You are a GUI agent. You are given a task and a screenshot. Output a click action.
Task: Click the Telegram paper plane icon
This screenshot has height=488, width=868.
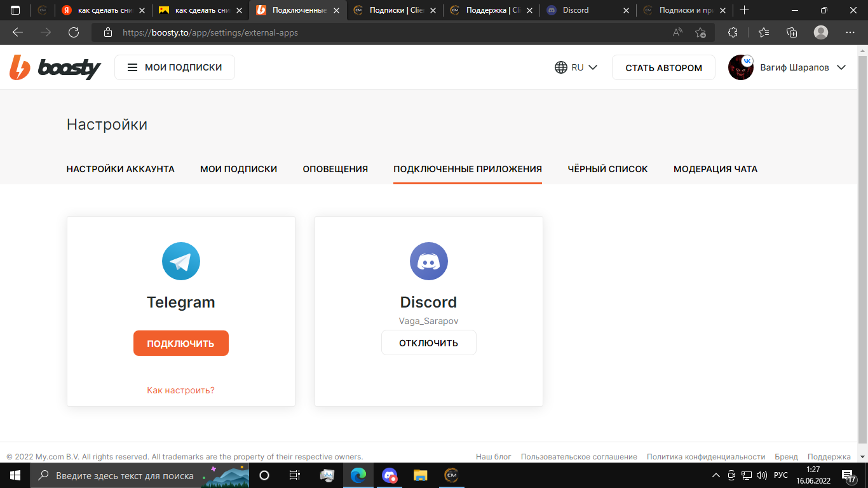tap(180, 261)
